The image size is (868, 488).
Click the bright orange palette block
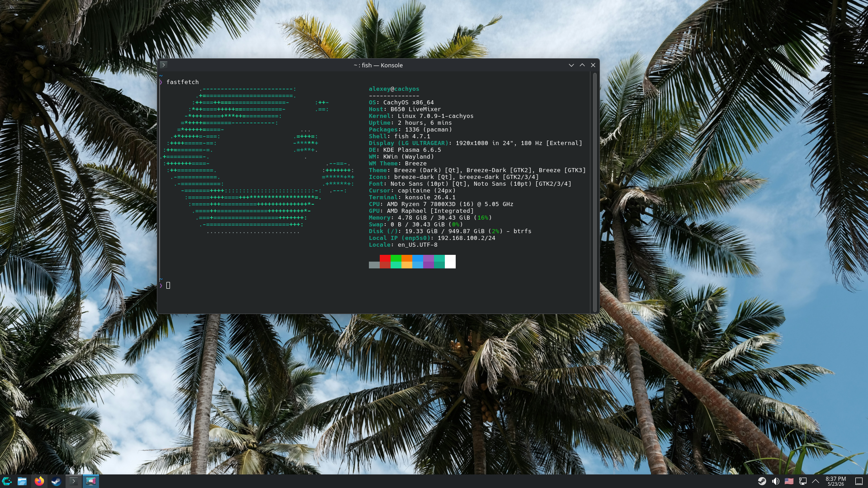[407, 258]
